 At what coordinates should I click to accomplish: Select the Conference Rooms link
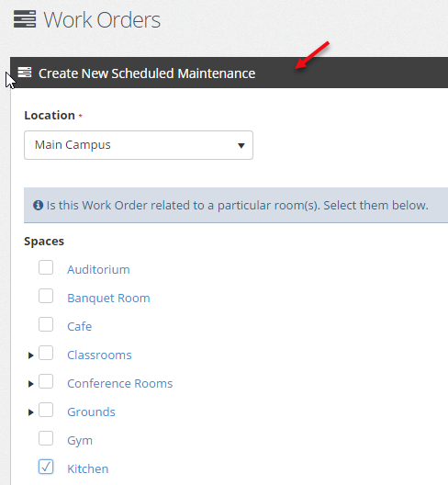[x=120, y=384]
